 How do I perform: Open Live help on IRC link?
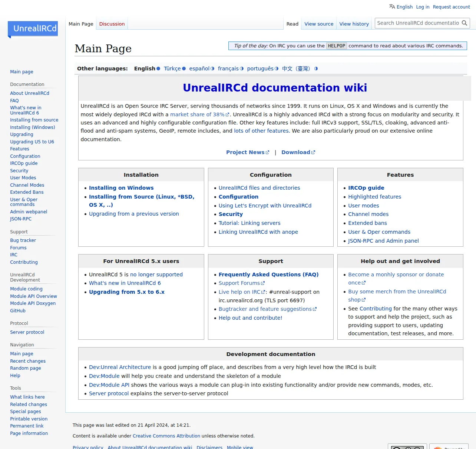(242, 292)
